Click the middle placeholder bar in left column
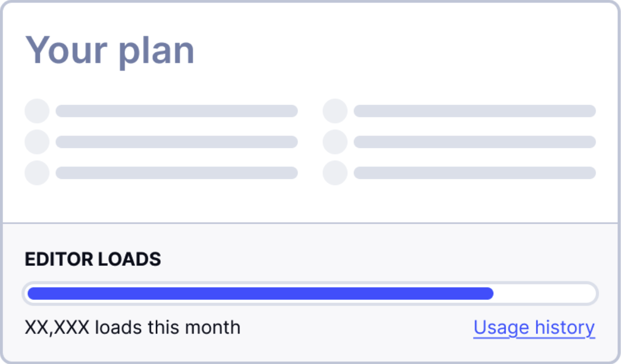Image resolution: width=621 pixels, height=364 pixels. coord(178,142)
